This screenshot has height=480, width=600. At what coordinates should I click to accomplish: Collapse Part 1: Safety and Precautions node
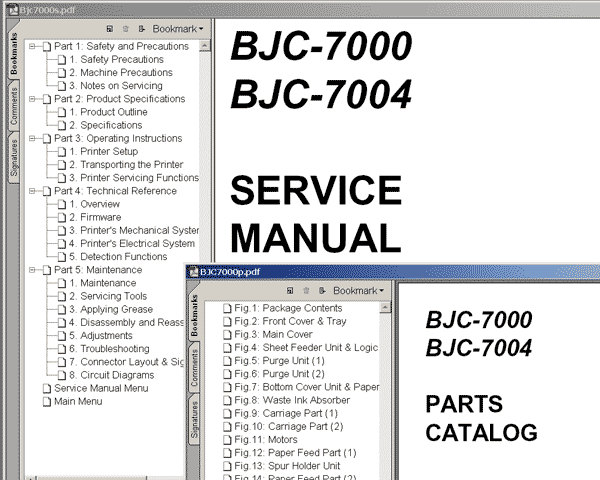32,46
